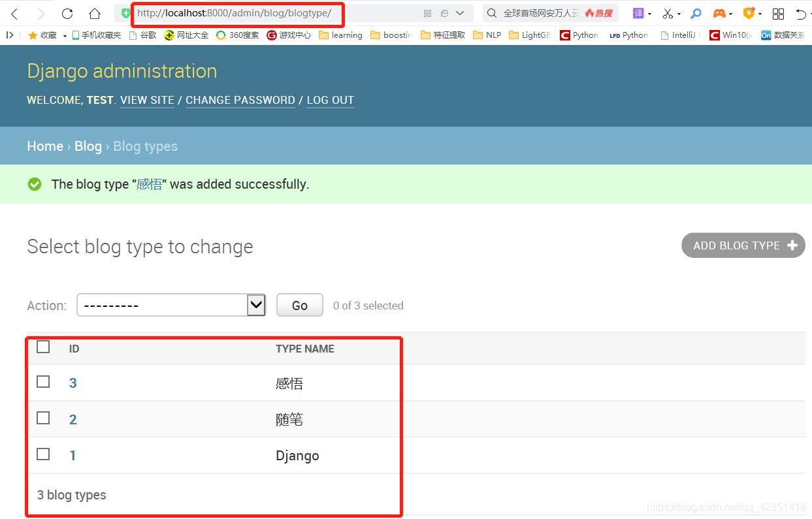Image resolution: width=812 pixels, height=519 pixels.
Task: Click the browser forward arrow
Action: (41, 14)
